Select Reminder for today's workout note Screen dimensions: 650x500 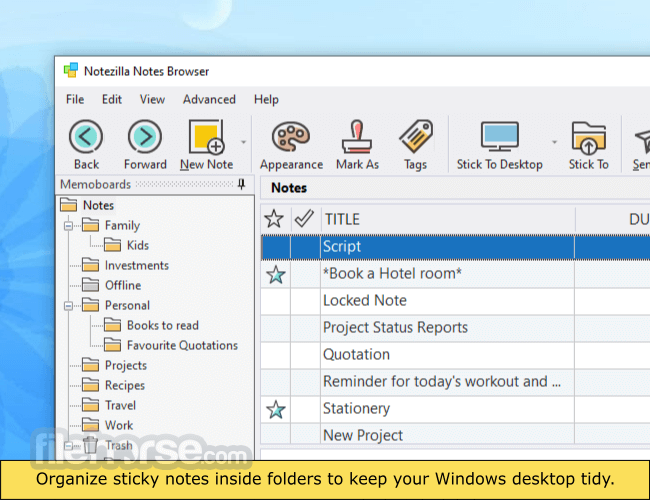point(455,382)
